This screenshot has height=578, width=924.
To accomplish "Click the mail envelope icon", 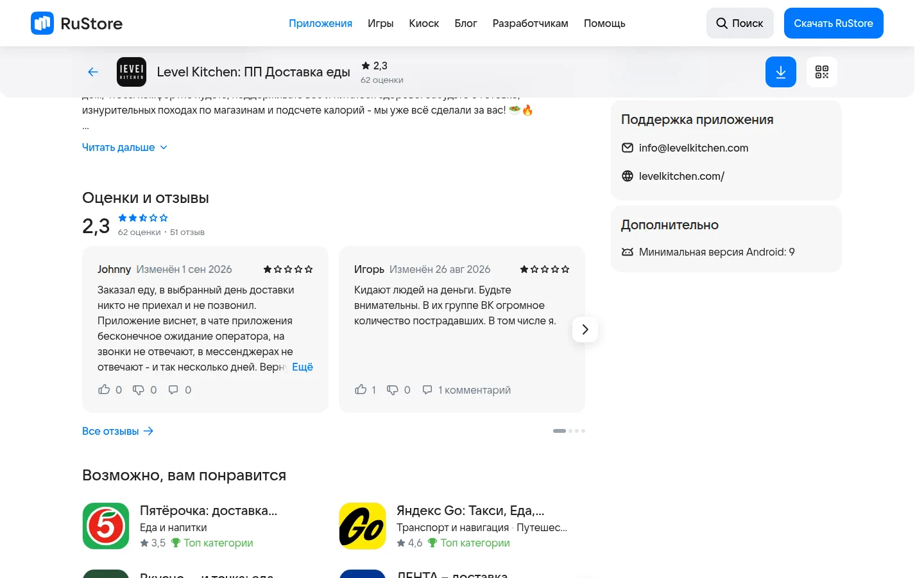I will 628,148.
